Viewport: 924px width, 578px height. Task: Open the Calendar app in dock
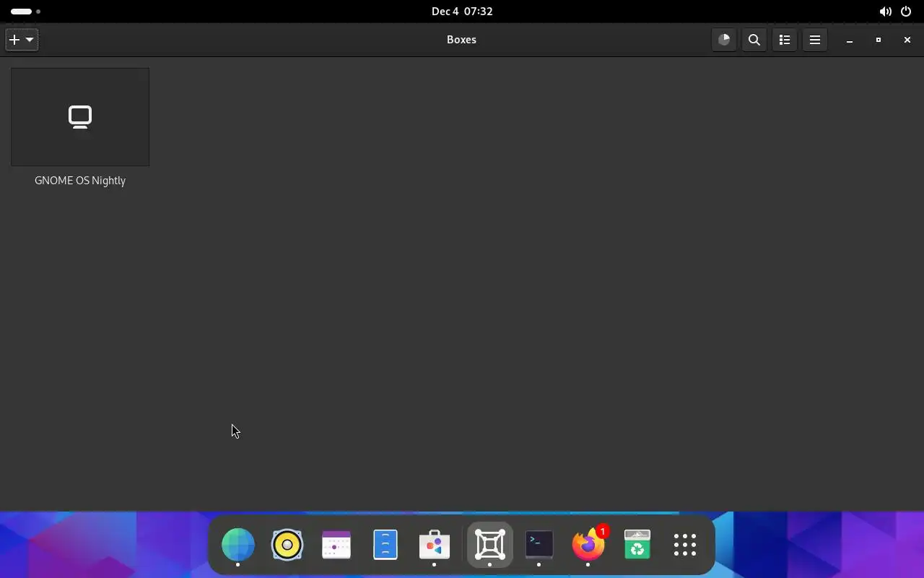(x=336, y=545)
